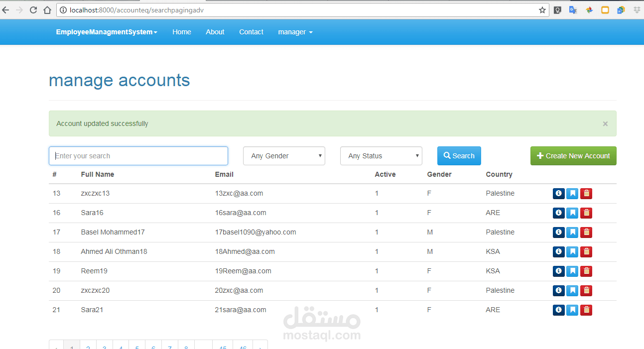This screenshot has height=349, width=644.
Task: View info for Basel Mohammed17 account
Action: (x=558, y=233)
